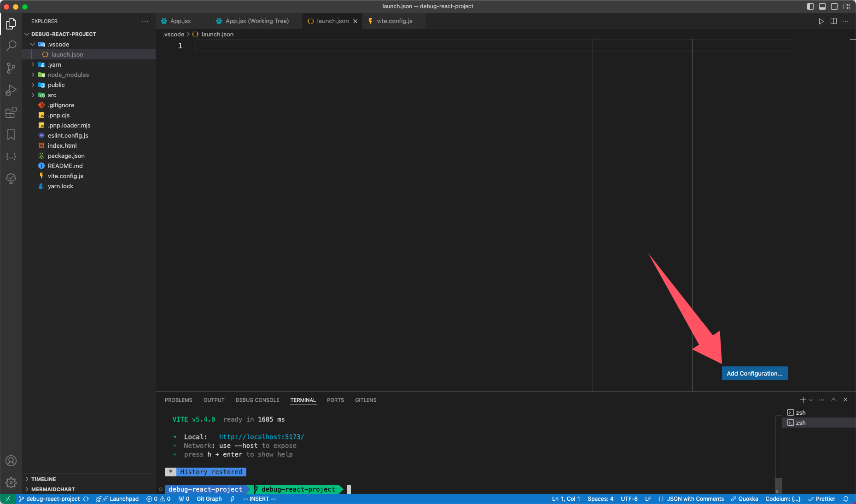Image resolution: width=856 pixels, height=504 pixels.
Task: Open the Run and Debug view
Action: click(11, 90)
